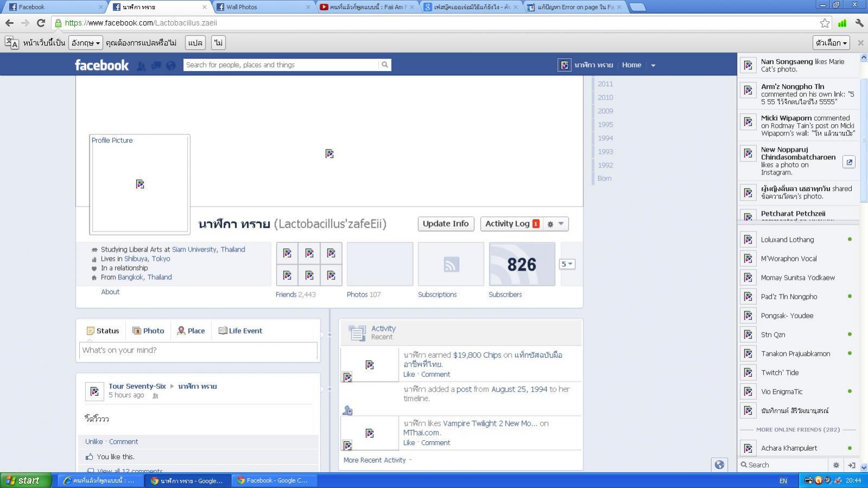Focus the What's on your mind field
The image size is (868, 488).
(198, 350)
